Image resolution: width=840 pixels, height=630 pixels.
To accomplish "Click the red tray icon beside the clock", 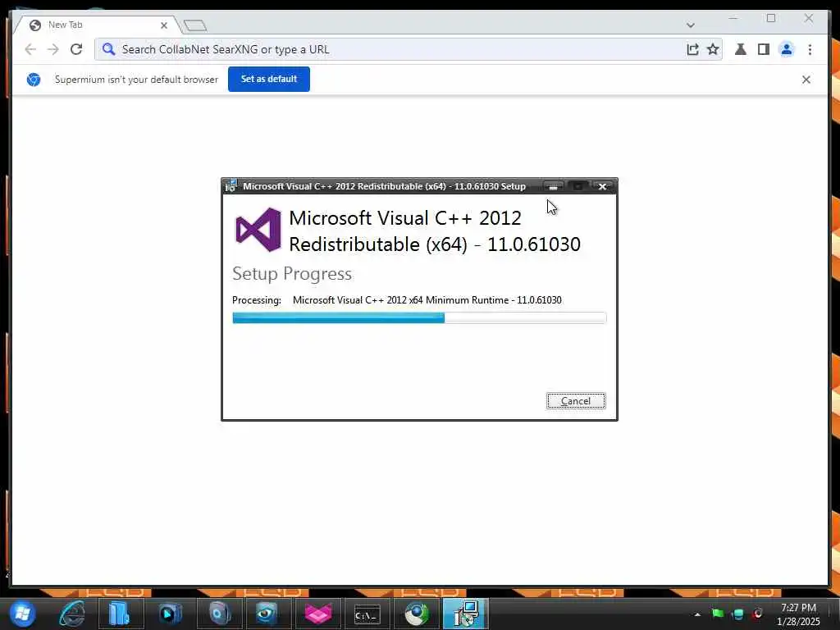I will point(758,614).
